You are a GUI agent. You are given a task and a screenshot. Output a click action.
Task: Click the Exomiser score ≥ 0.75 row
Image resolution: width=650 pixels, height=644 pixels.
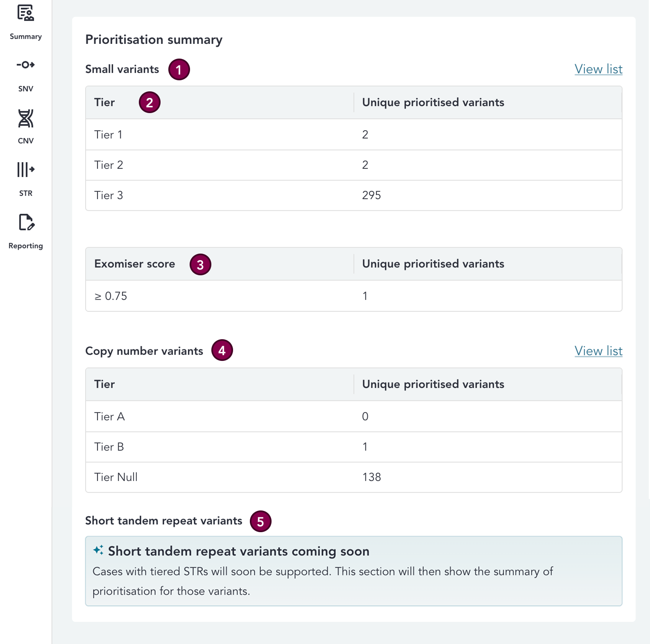click(353, 296)
